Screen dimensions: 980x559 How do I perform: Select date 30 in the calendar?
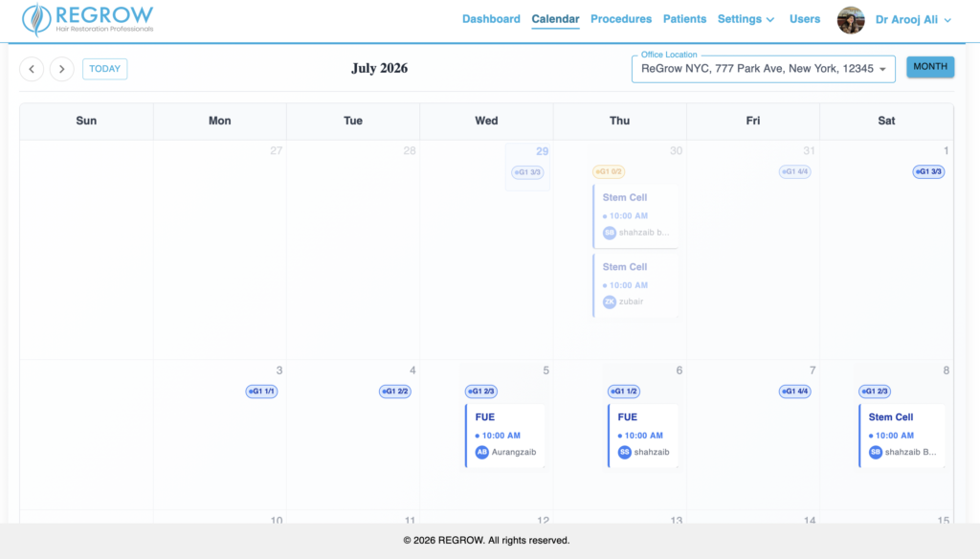tap(676, 150)
